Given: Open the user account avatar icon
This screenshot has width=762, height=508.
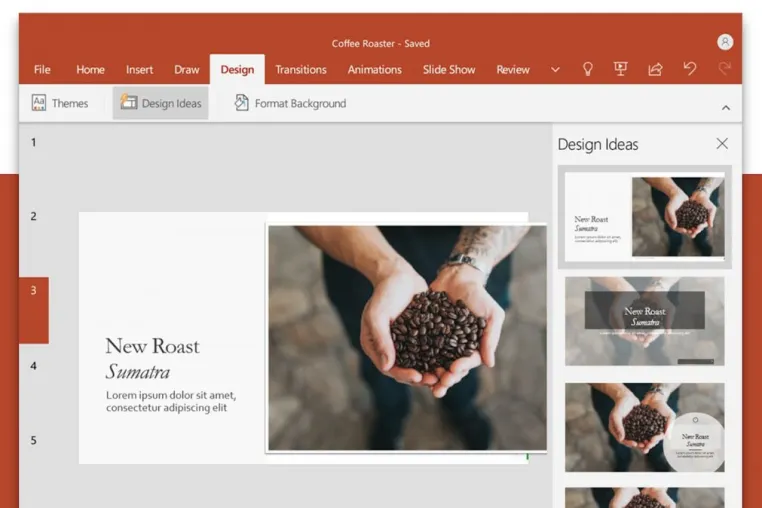Looking at the screenshot, I should pos(725,42).
